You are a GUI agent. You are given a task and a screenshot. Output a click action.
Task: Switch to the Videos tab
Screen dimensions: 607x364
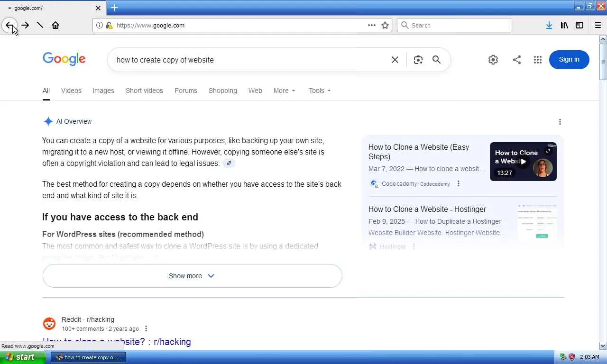[71, 91]
